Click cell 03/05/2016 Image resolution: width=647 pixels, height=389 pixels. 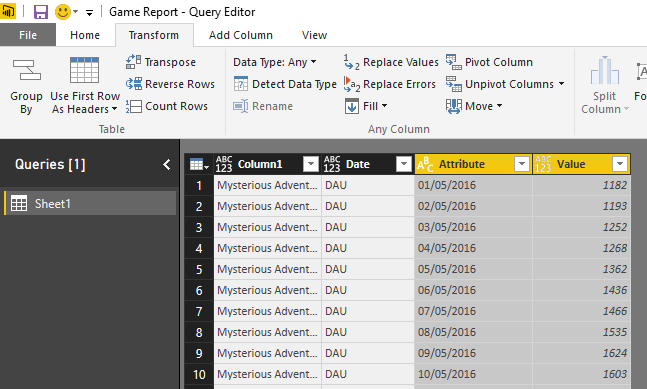(473, 227)
